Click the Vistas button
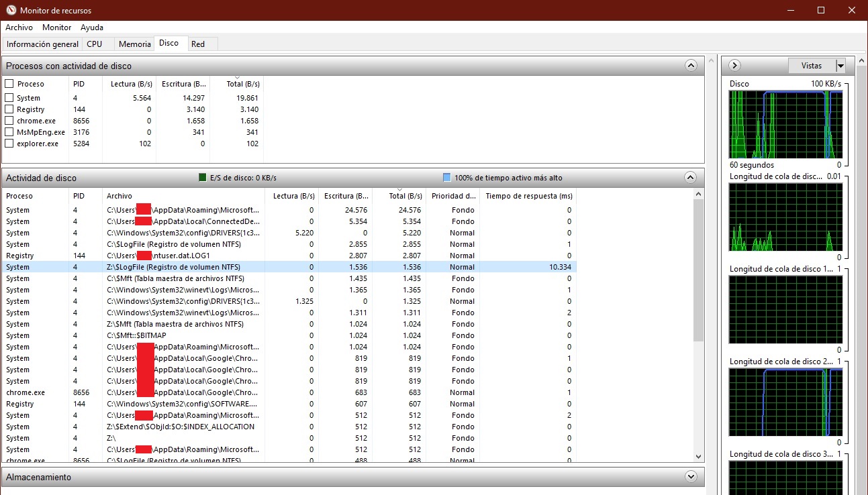This screenshot has height=495, width=868. pos(812,66)
